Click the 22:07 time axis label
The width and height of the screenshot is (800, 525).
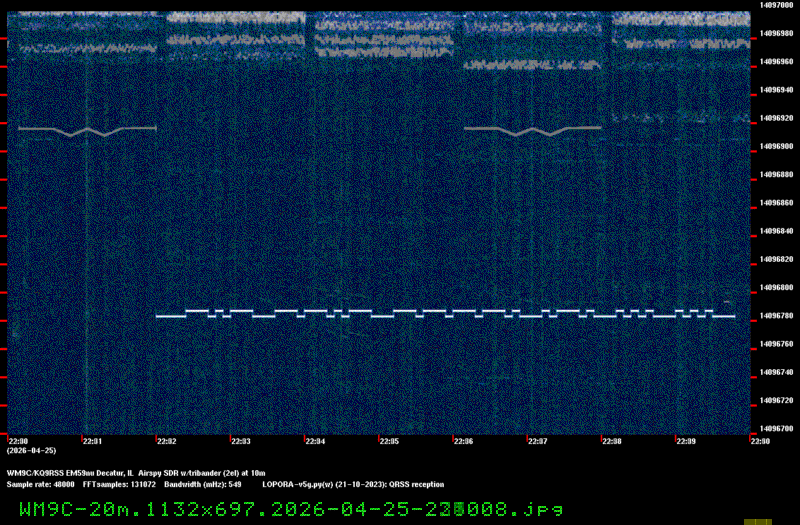coord(538,441)
